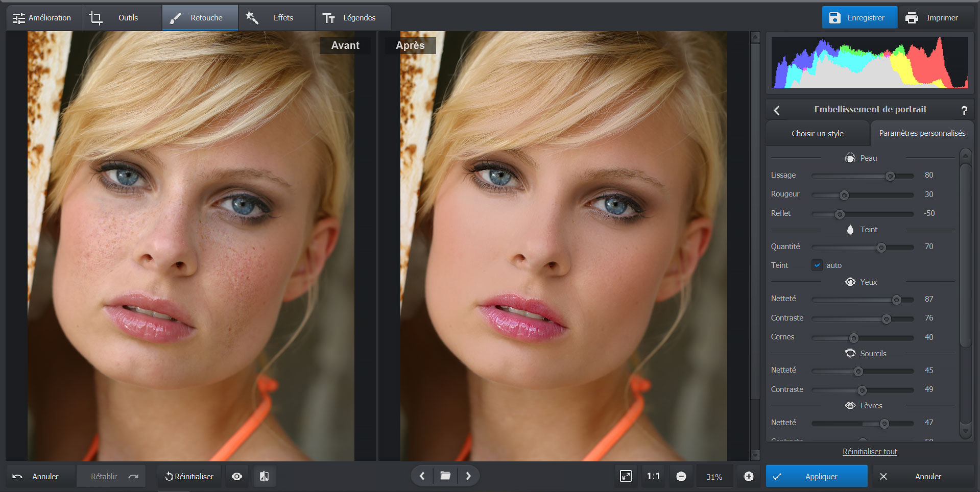Viewport: 980px width, 492px height.
Task: Click the Embellissement de portrait title
Action: point(870,109)
